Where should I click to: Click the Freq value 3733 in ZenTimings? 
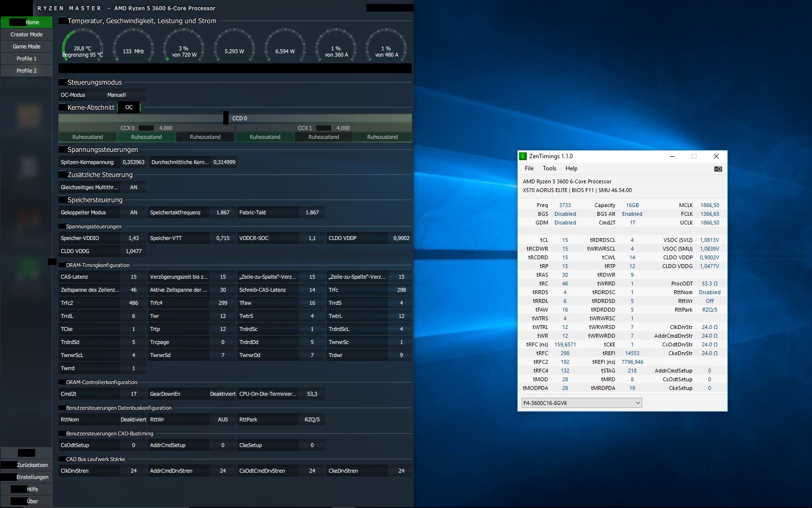pyautogui.click(x=565, y=205)
